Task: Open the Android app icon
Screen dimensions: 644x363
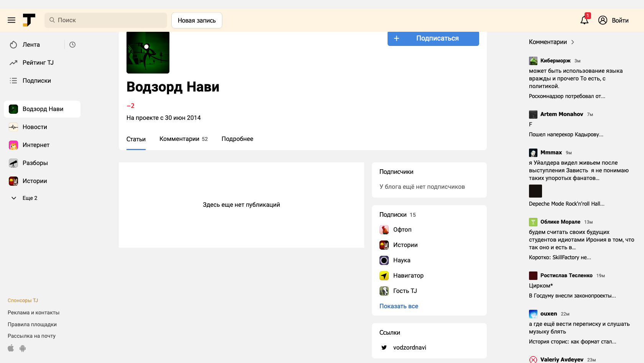Action: click(23, 348)
